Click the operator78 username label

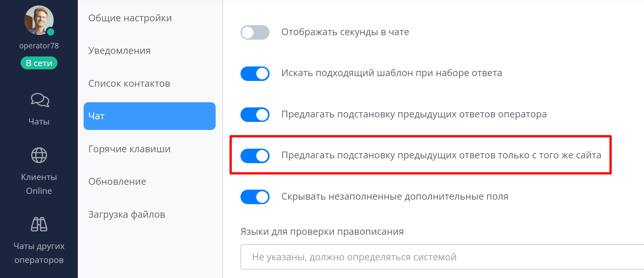tap(39, 46)
